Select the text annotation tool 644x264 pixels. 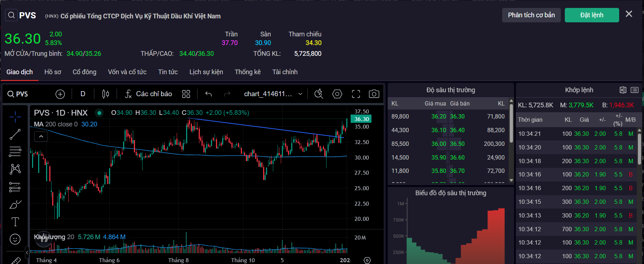click(x=15, y=222)
